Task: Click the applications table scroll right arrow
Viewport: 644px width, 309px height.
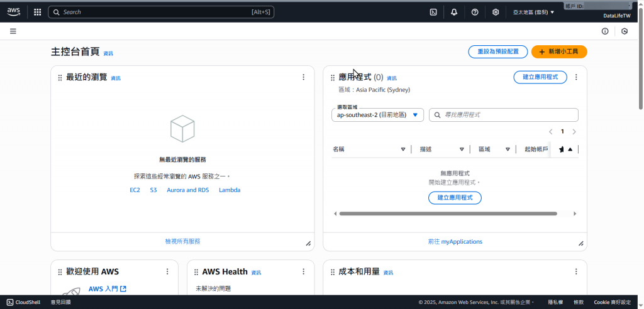Action: (x=575, y=214)
